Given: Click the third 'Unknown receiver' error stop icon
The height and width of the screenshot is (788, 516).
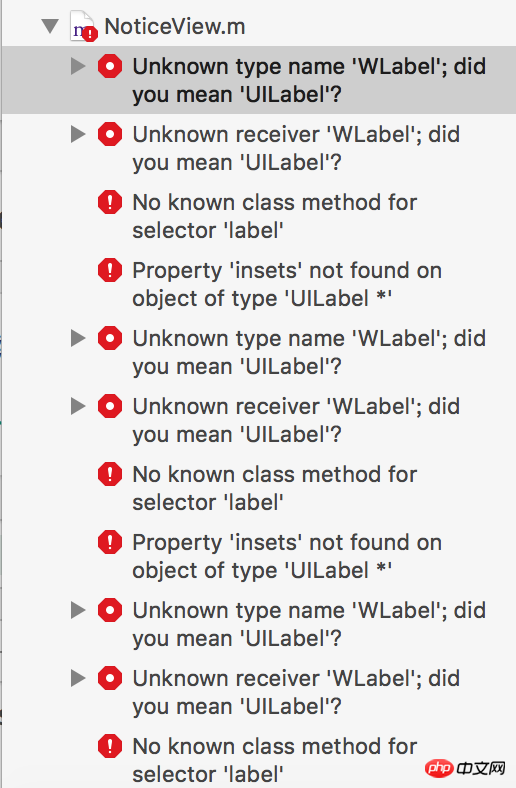Looking at the screenshot, I should 110,678.
